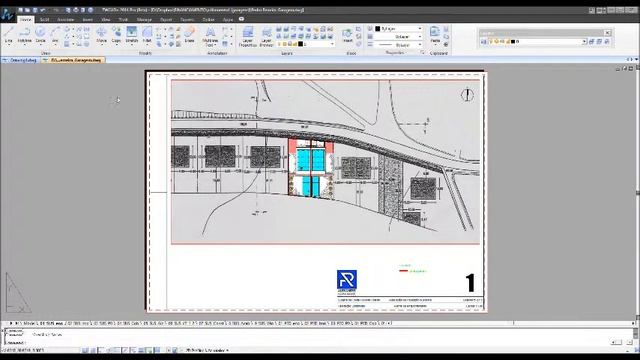640x360 pixels.
Task: Activate the Stretch tool
Action: tap(131, 35)
